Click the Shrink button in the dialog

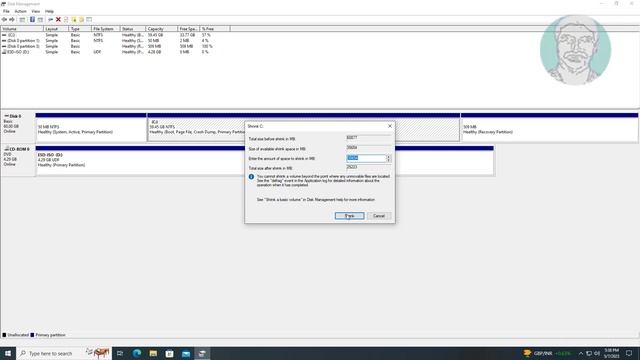(x=349, y=216)
